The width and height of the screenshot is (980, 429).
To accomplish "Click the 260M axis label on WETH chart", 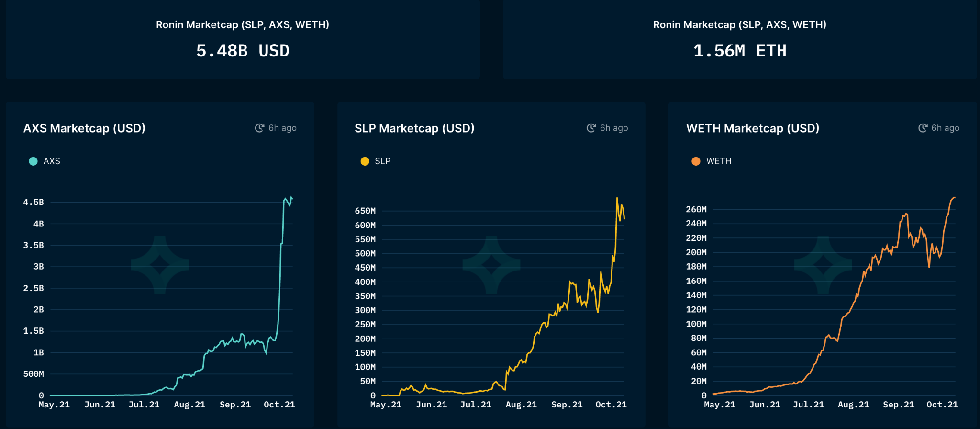I will pyautogui.click(x=696, y=209).
